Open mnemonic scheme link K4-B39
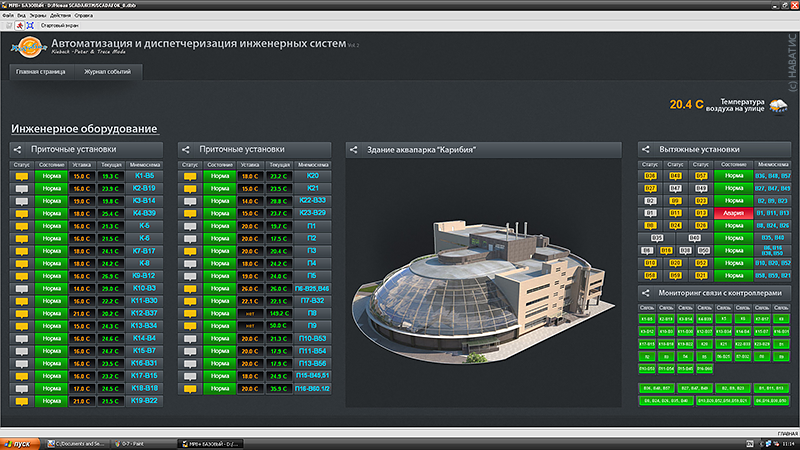This screenshot has height=450, width=800. click(x=144, y=212)
